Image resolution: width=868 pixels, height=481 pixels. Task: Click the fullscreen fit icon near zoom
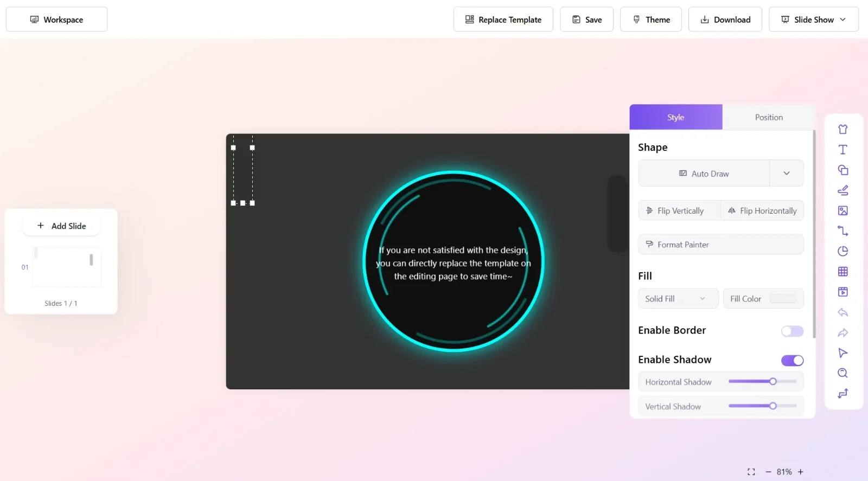[x=751, y=472]
